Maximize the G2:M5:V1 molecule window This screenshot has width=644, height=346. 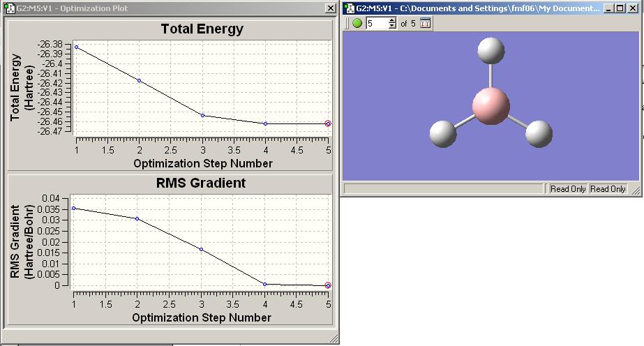coord(620,8)
